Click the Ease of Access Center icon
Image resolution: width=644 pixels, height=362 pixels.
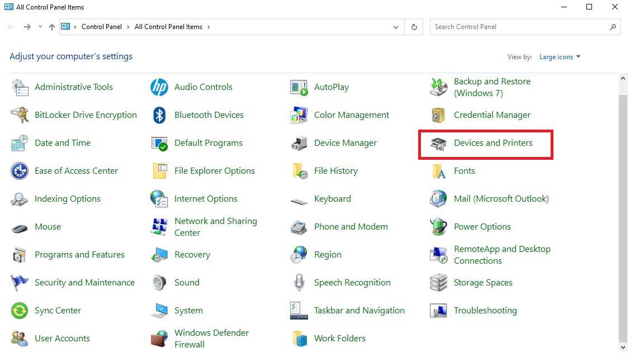(20, 171)
